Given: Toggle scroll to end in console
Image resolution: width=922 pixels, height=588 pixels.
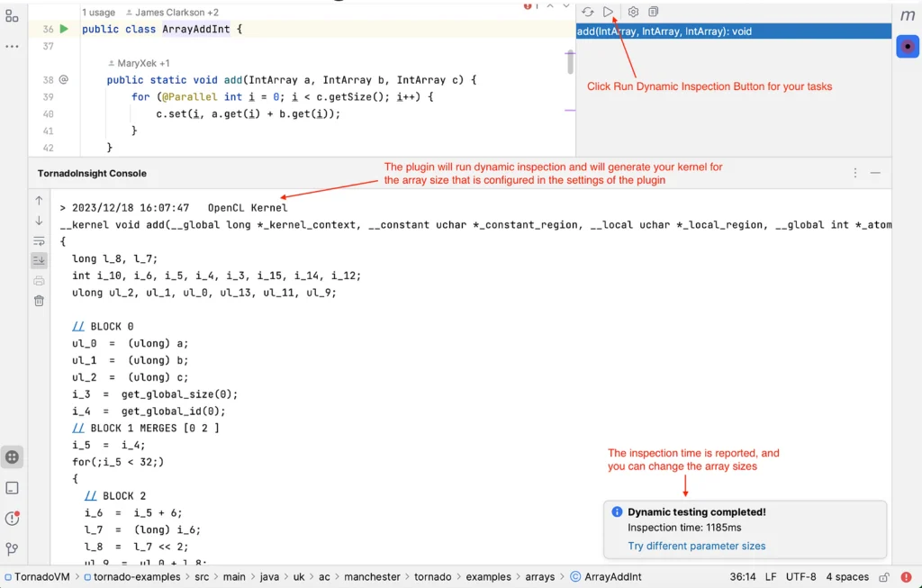Looking at the screenshot, I should point(39,260).
